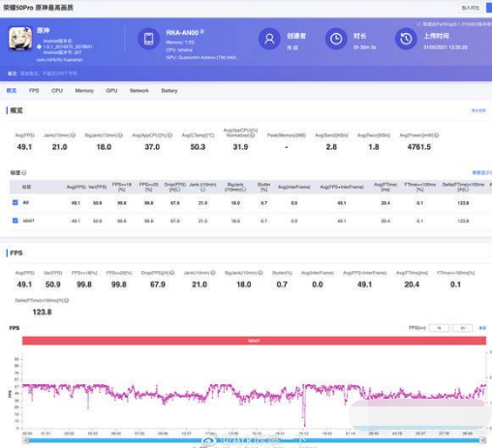Click Avg(FPS) column header in label table
Screen dimensions: 492x448
point(76,187)
